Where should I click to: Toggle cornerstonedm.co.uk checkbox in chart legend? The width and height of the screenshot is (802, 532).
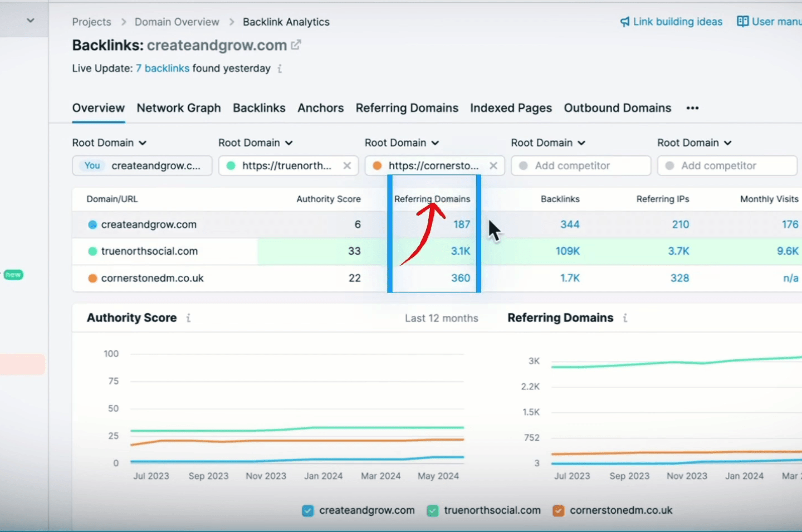click(558, 510)
